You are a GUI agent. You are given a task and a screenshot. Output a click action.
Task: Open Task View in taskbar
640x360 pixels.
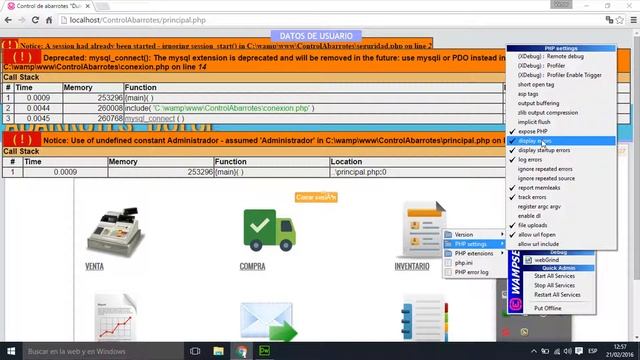(x=195, y=351)
